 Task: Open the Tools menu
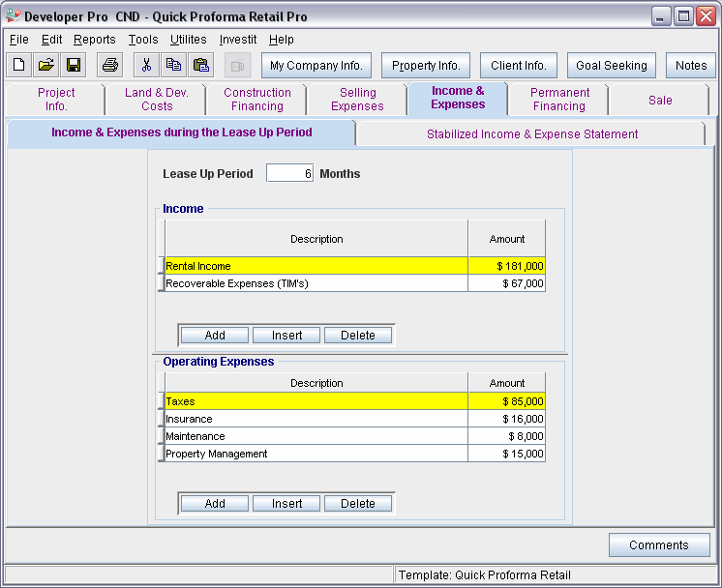pyautogui.click(x=143, y=40)
